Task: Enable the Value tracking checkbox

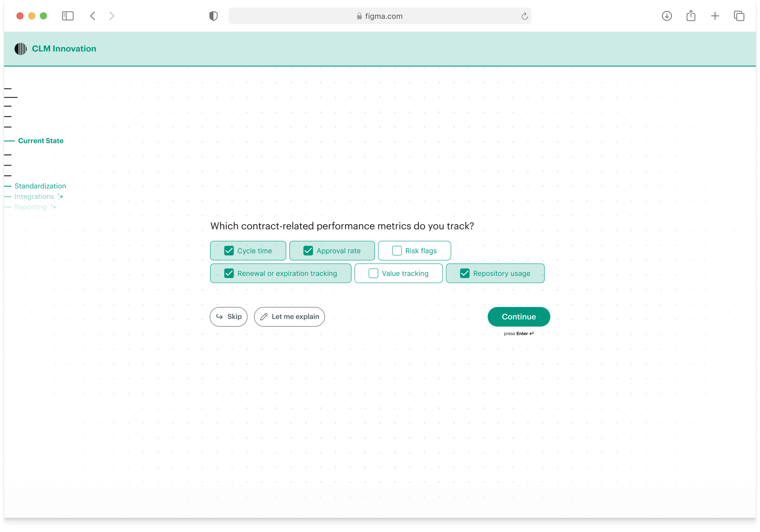Action: (373, 273)
